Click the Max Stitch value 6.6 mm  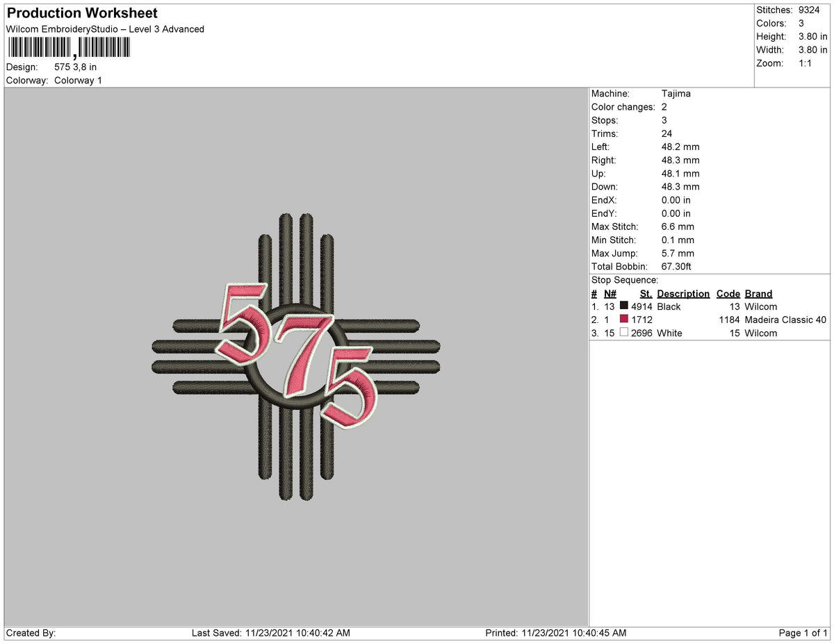[x=678, y=226]
